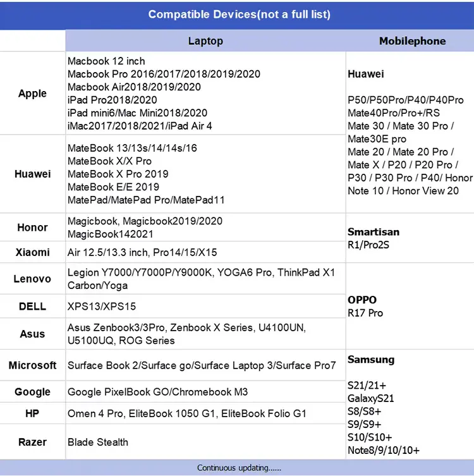Click 'MateBook 13/13s/14/14s/16' line

(132, 148)
